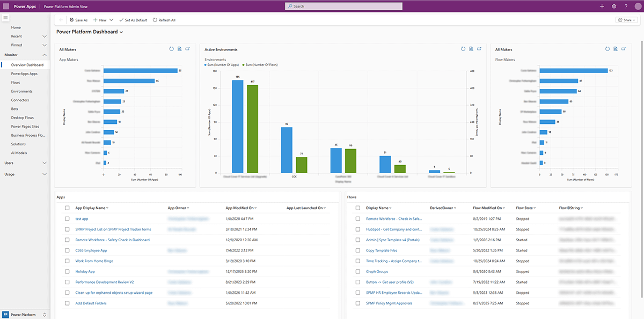Create new item with plus icon
This screenshot has height=319, width=644.
[602, 6]
